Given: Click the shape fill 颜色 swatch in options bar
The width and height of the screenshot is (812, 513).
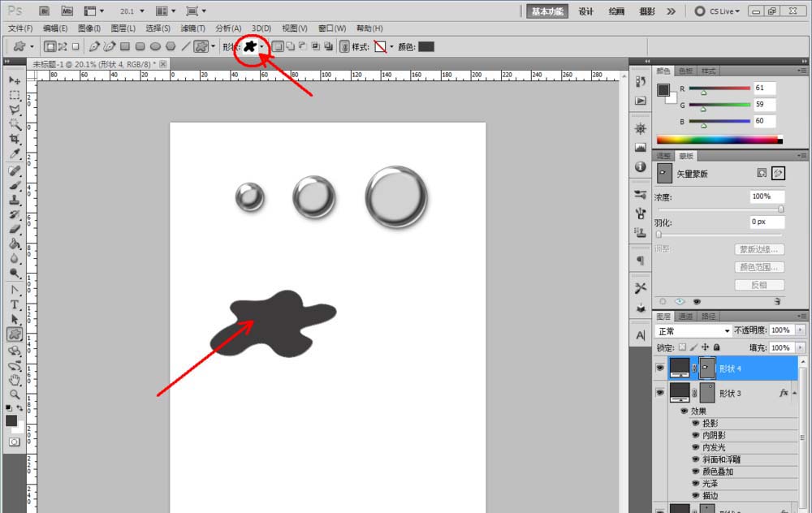Looking at the screenshot, I should (x=426, y=46).
